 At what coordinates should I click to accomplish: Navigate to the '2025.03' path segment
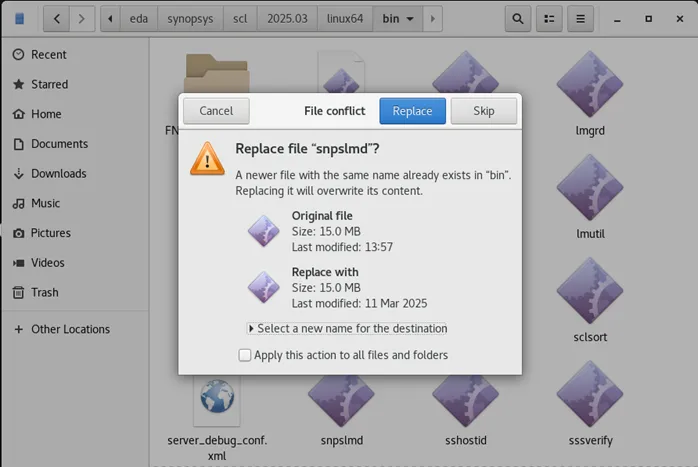pos(287,19)
